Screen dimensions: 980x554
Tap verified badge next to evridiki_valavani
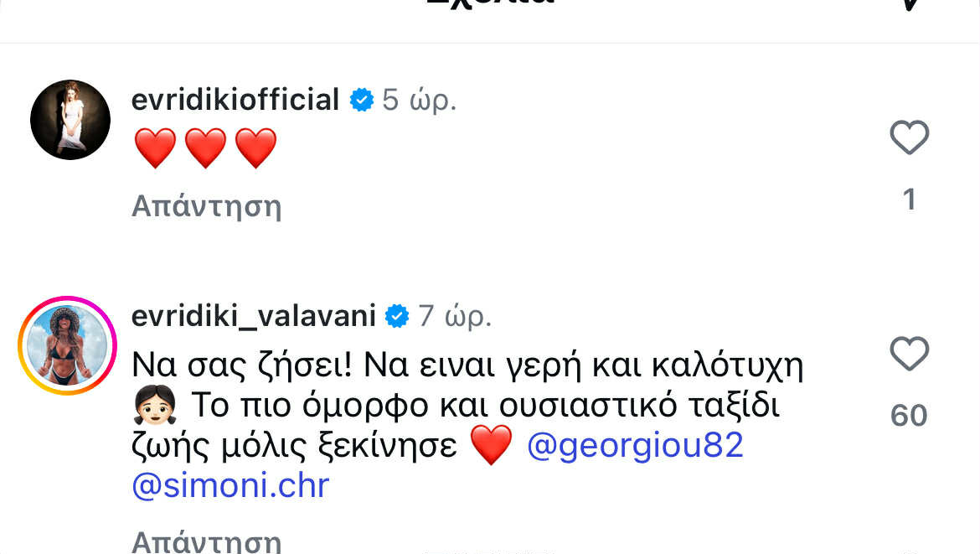[397, 316]
